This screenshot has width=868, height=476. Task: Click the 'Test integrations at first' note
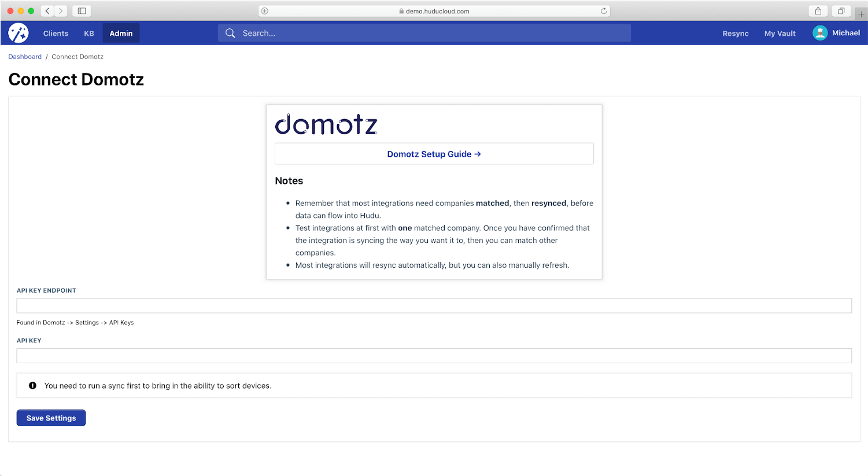pos(442,241)
